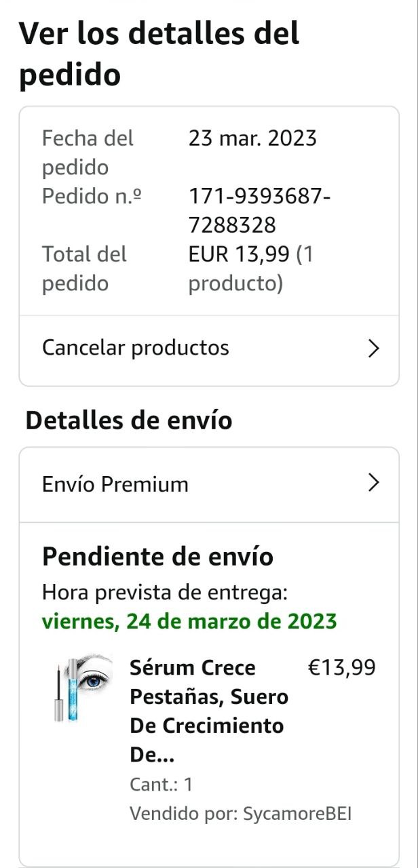Click the Pedido n.º label
Image resolution: width=418 pixels, height=868 pixels.
(x=92, y=197)
